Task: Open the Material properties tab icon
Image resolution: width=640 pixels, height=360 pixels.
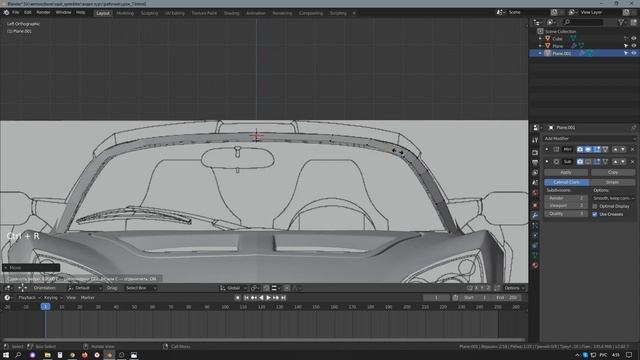Action: point(535,266)
